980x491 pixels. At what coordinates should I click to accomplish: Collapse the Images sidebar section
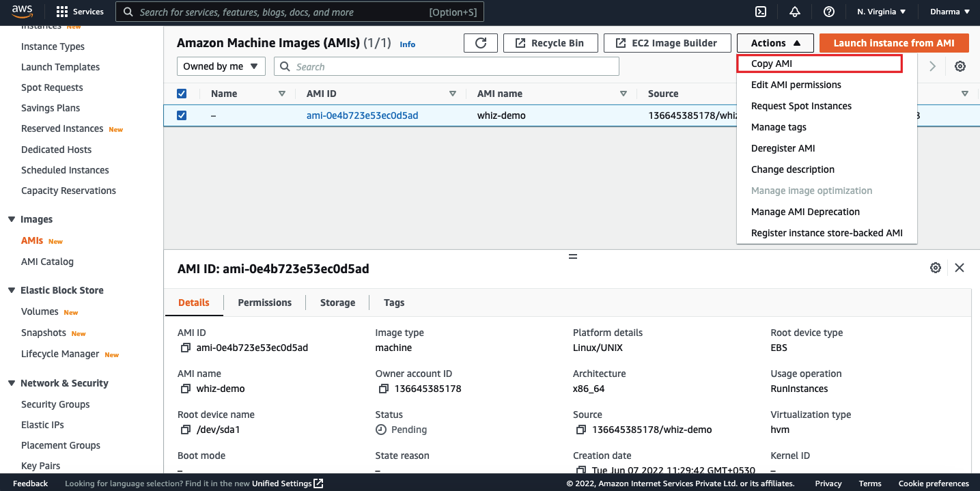tap(11, 219)
